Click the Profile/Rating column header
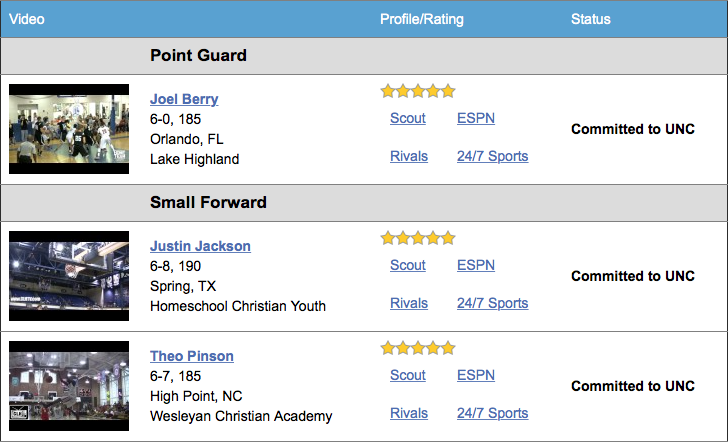728x442 pixels. point(422,19)
